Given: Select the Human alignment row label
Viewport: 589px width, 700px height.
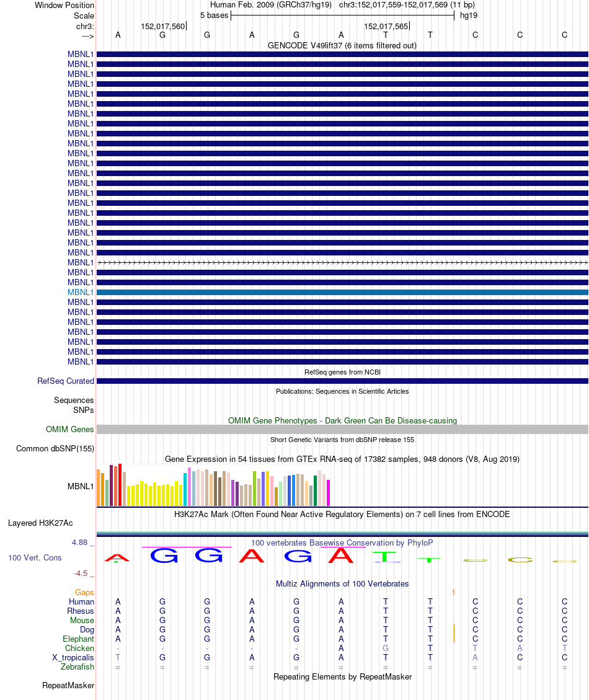Looking at the screenshot, I should 81,602.
